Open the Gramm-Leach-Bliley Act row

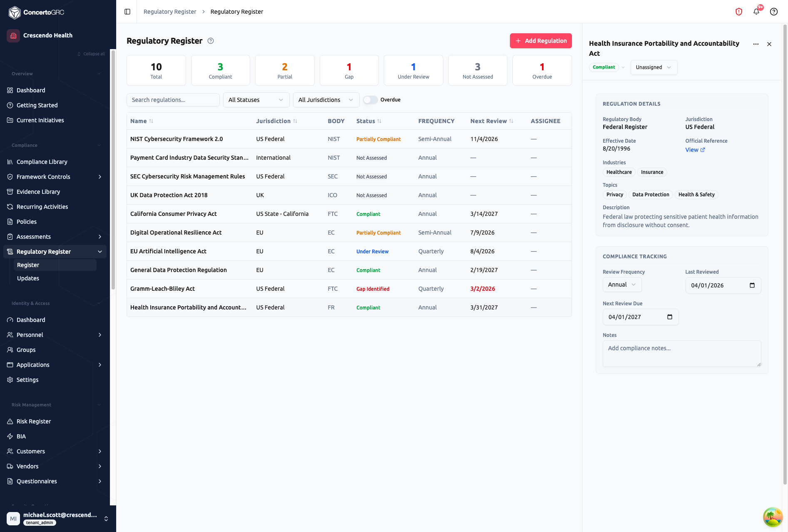coord(349,289)
